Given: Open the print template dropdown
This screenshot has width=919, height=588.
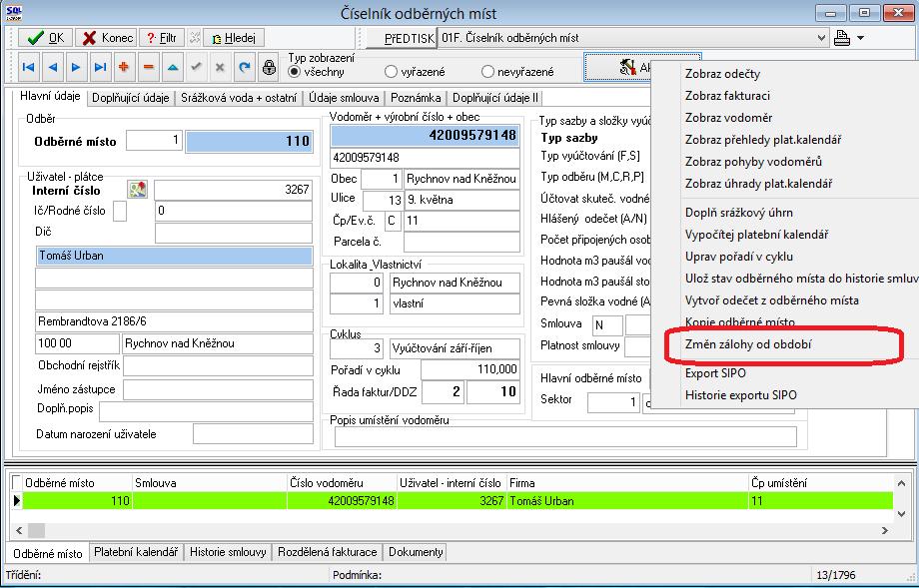Looking at the screenshot, I should (822, 38).
